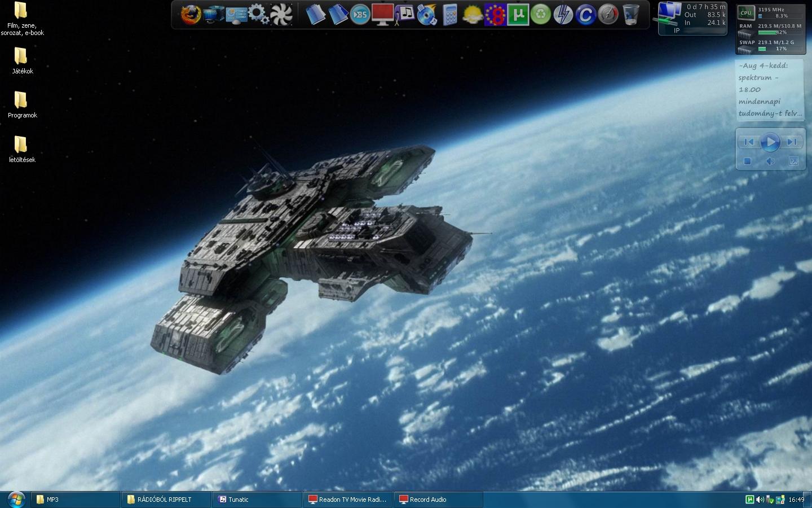Switch to the MP3 taskbar window
Image resolution: width=812 pixels, height=508 pixels.
point(75,500)
